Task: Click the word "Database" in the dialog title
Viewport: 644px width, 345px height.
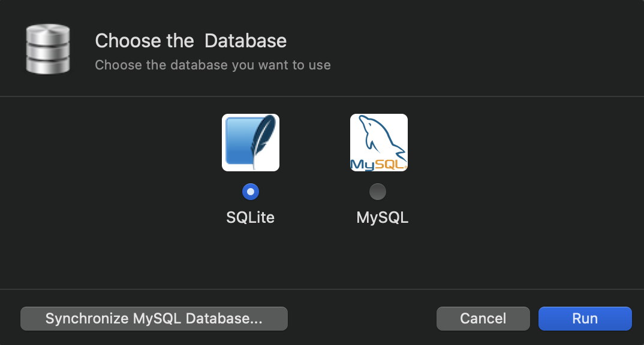Action: [245, 41]
